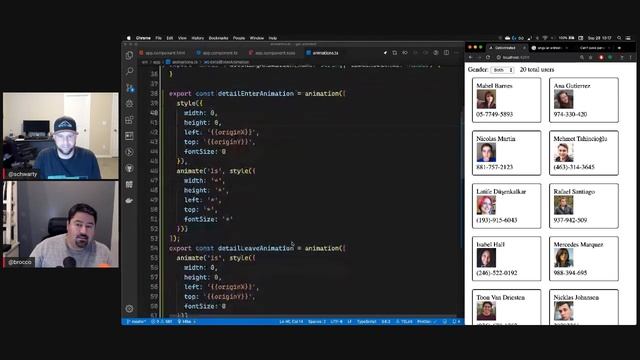Select the animations.ts editor tab
Viewport: 640px width, 360px height.
click(x=322, y=53)
